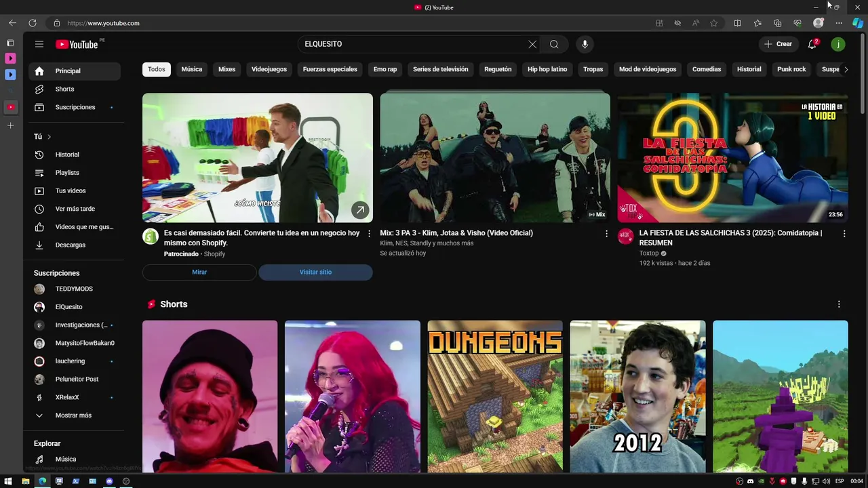Open the notifications bell

point(812,44)
